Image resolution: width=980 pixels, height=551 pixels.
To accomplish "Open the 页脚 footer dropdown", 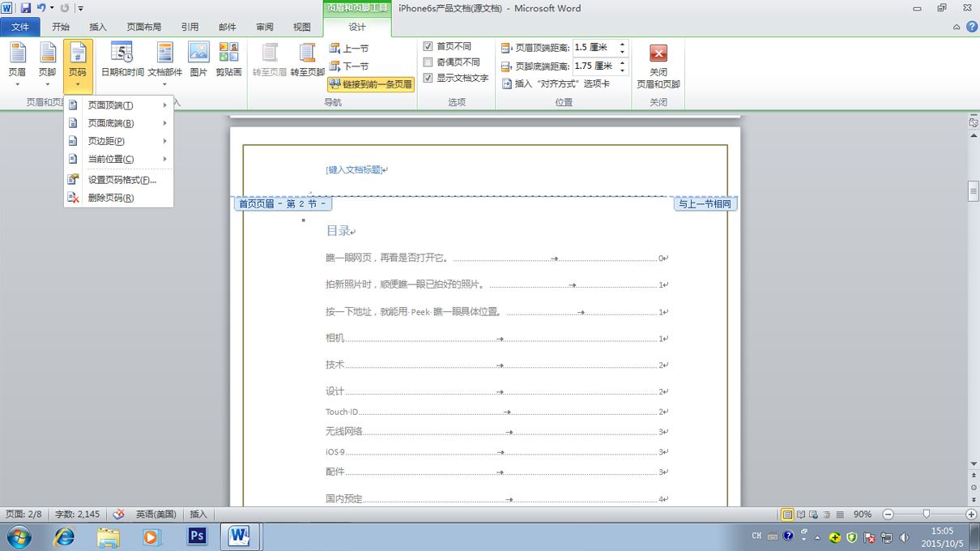I will tap(48, 65).
